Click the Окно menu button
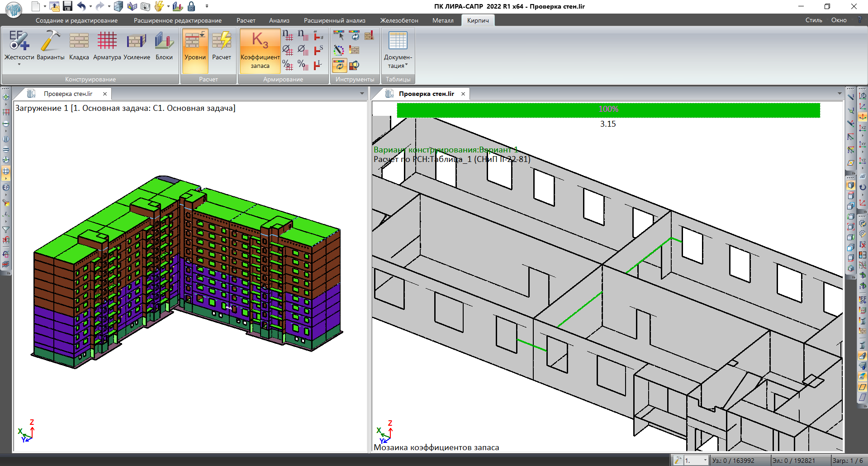This screenshot has width=868, height=466. point(839,20)
